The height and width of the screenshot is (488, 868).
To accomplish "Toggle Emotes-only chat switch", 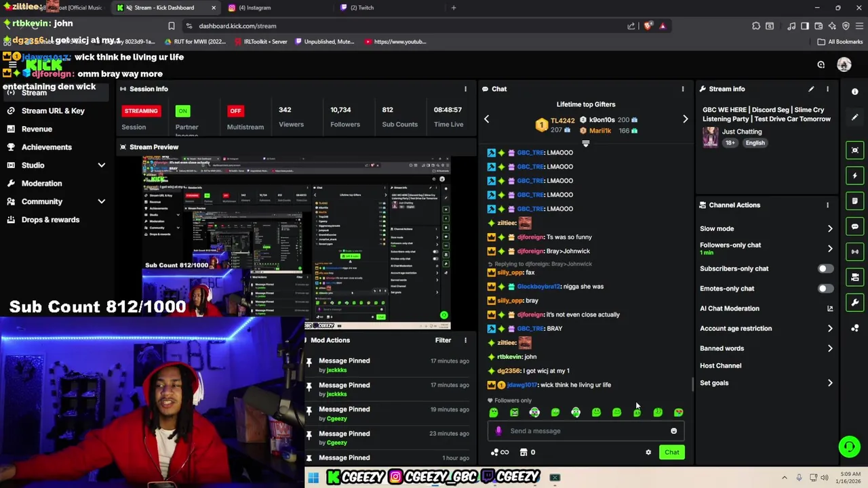I will click(825, 288).
